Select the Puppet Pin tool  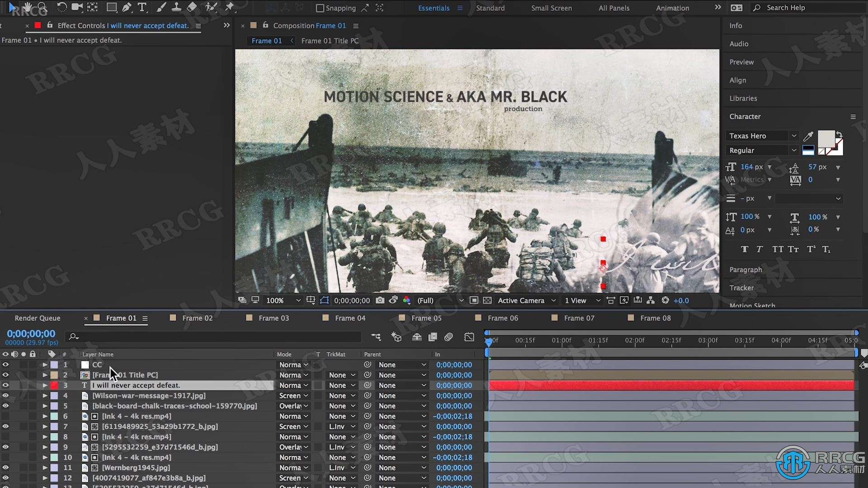click(230, 7)
